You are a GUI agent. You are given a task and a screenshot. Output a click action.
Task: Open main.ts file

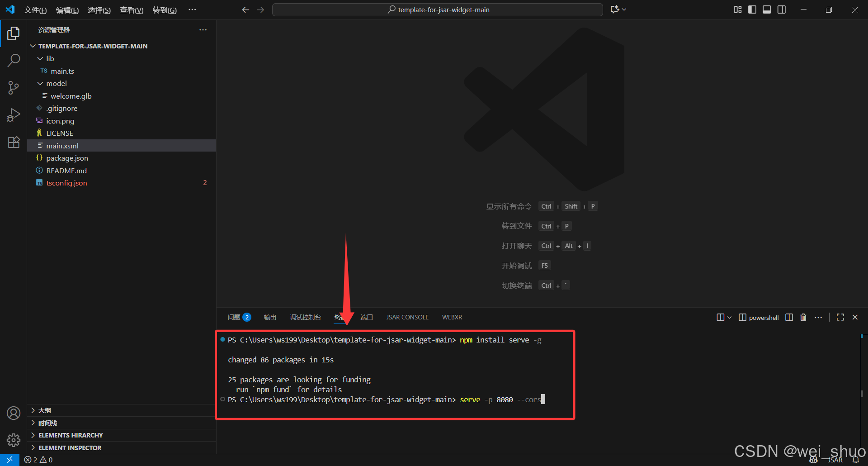pyautogui.click(x=122, y=71)
